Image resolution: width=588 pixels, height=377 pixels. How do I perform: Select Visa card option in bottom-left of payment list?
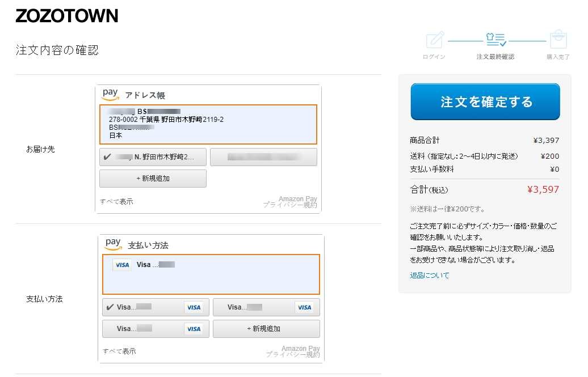click(x=156, y=329)
